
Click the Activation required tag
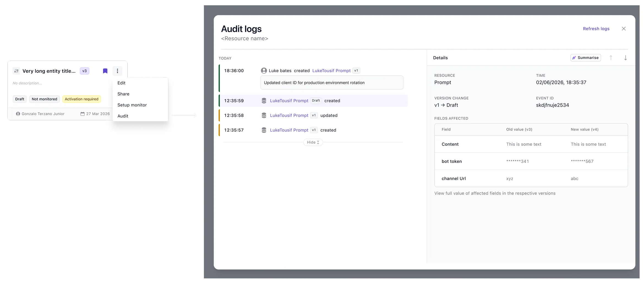81,99
